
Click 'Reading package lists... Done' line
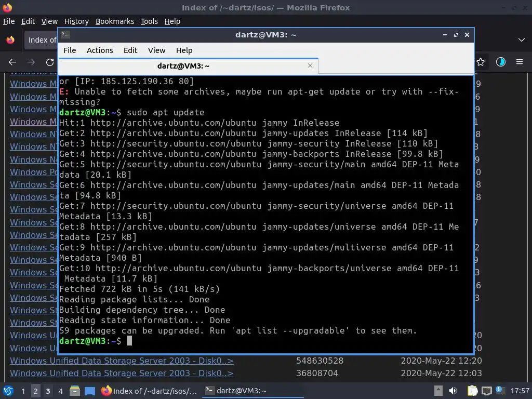point(135,300)
